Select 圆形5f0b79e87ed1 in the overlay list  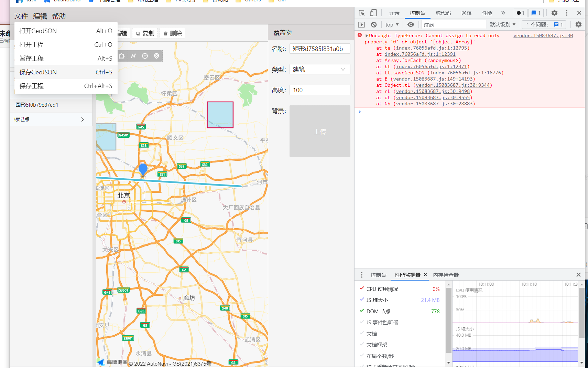[51, 105]
